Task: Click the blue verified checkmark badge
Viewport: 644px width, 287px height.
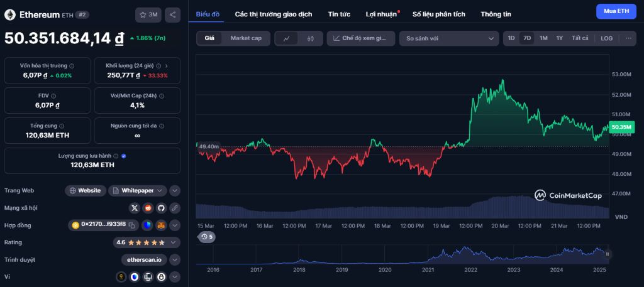Action: (x=124, y=156)
